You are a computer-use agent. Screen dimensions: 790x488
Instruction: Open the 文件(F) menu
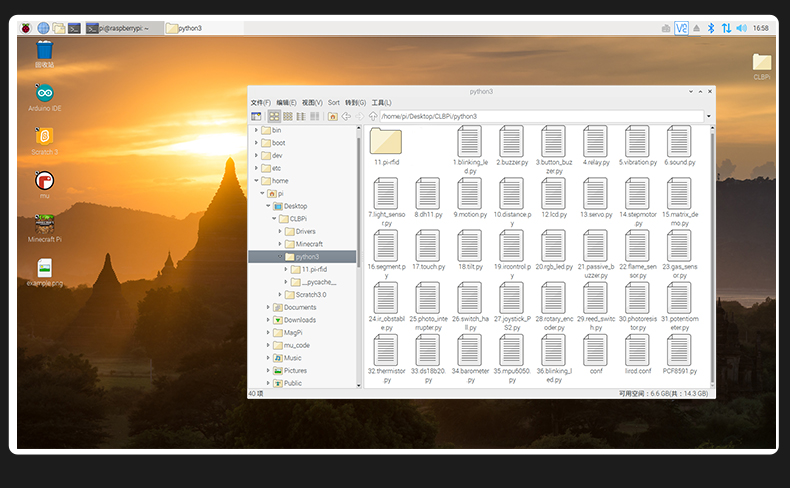260,102
